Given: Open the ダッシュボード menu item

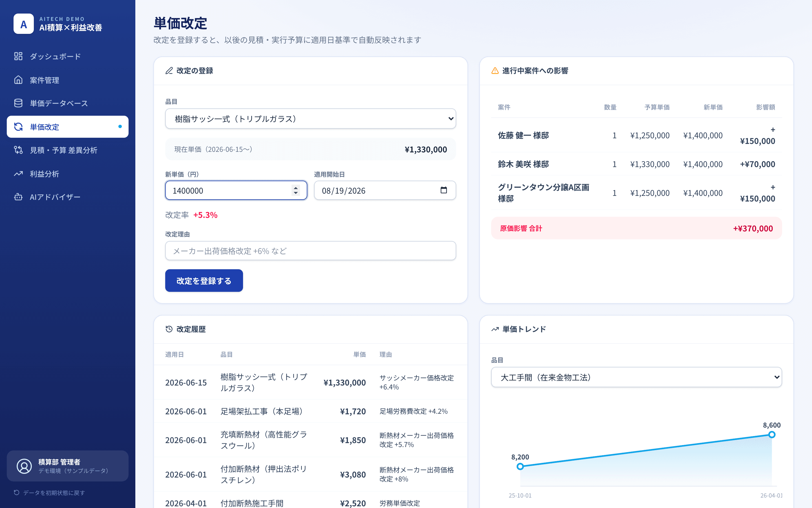Looking at the screenshot, I should pyautogui.click(x=67, y=56).
